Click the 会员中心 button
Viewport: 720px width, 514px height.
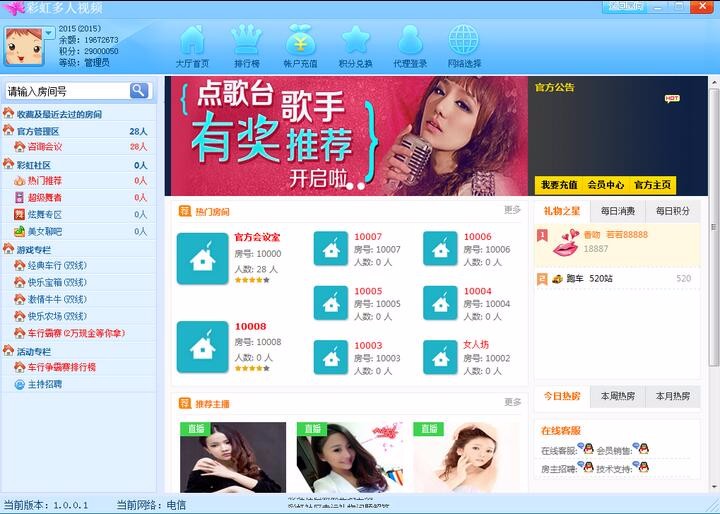[x=606, y=185]
